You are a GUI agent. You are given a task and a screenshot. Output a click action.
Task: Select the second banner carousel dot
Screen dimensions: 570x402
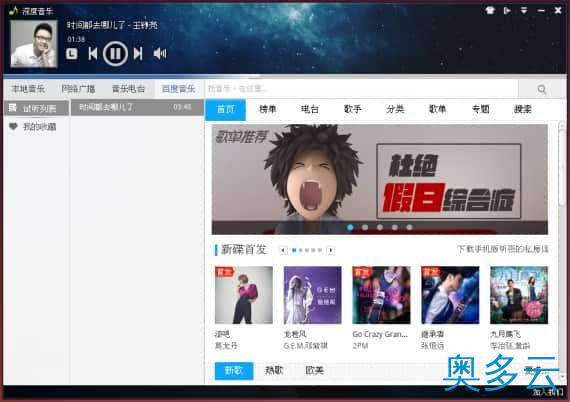point(365,227)
